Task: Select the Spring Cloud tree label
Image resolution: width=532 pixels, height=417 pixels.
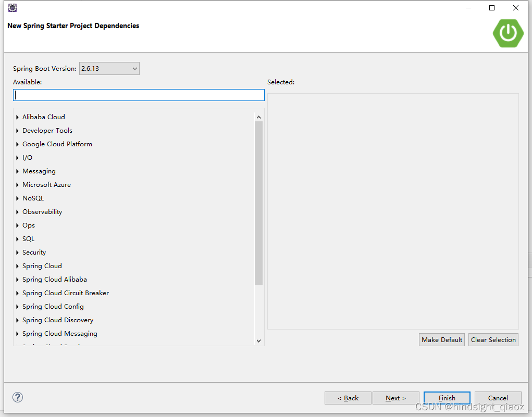Action: point(42,266)
